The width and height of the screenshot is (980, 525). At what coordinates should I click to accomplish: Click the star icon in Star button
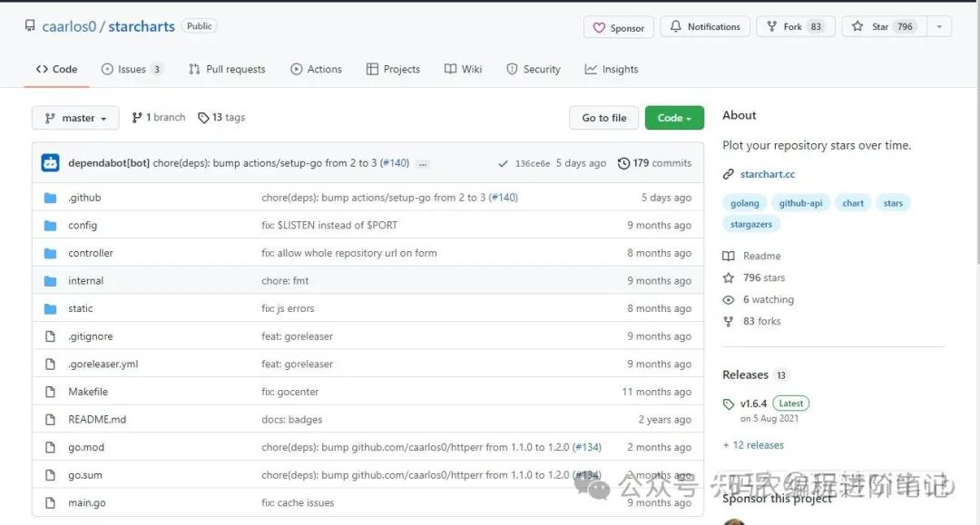point(857,26)
